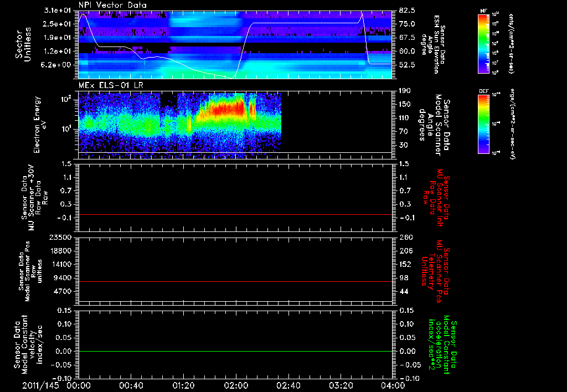Click the "260" telemetry tick value
The image size is (567, 392).
405,237
